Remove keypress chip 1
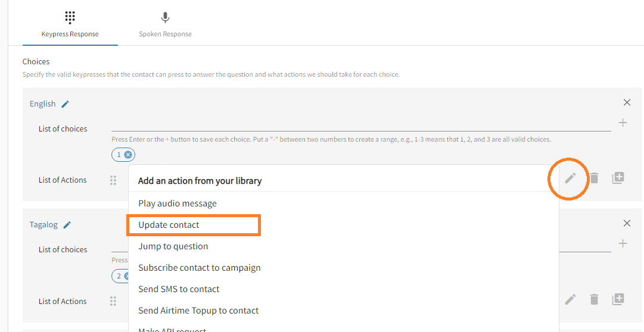Screen dimensions: 644x332 tap(128, 155)
